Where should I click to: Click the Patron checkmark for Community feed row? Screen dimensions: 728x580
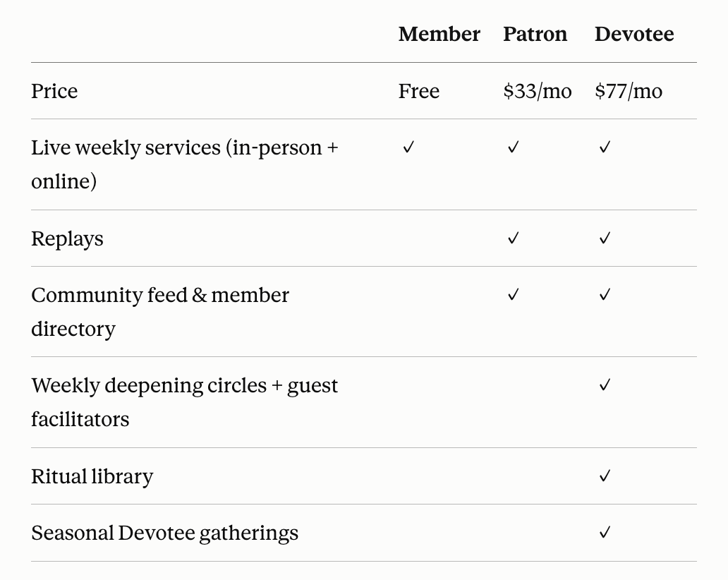(x=513, y=294)
